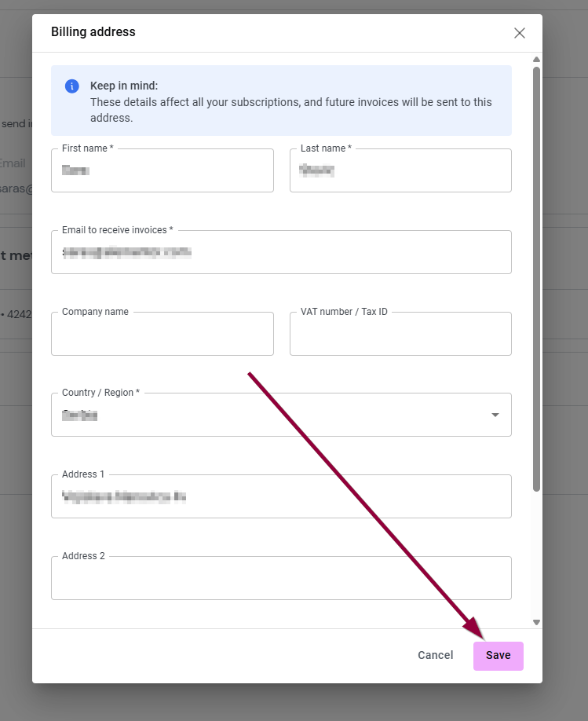Save the billing address

tap(498, 656)
